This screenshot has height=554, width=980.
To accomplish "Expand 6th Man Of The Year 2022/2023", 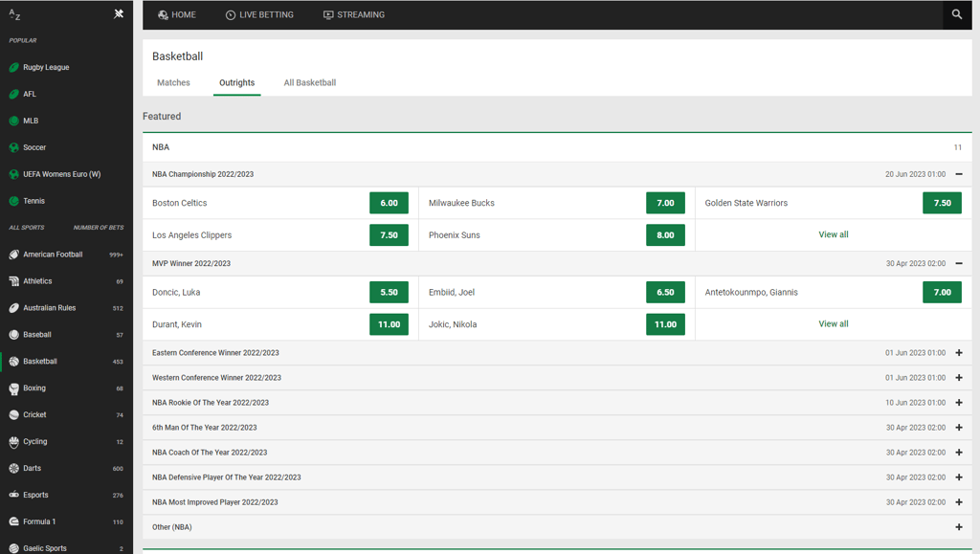I will coord(959,428).
